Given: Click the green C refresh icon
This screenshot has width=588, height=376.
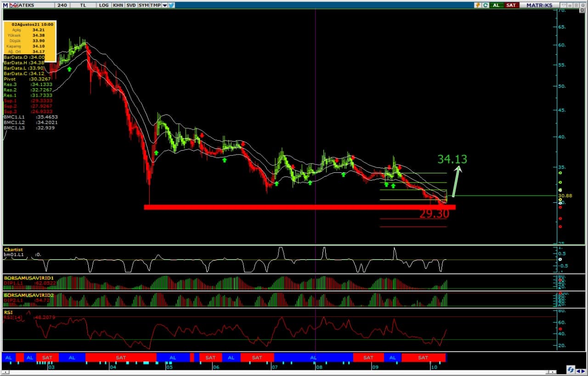Looking at the screenshot, I should (x=484, y=5).
